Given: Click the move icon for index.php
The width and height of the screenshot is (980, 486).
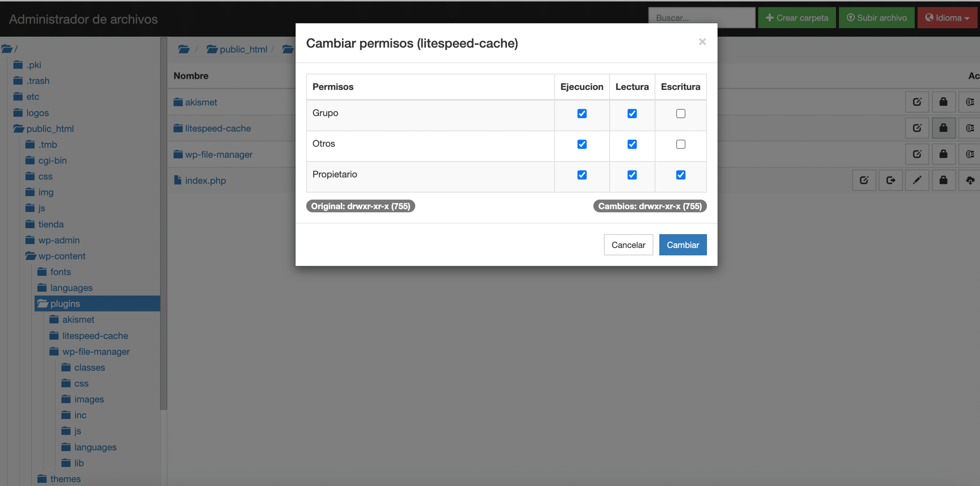Looking at the screenshot, I should pos(890,180).
